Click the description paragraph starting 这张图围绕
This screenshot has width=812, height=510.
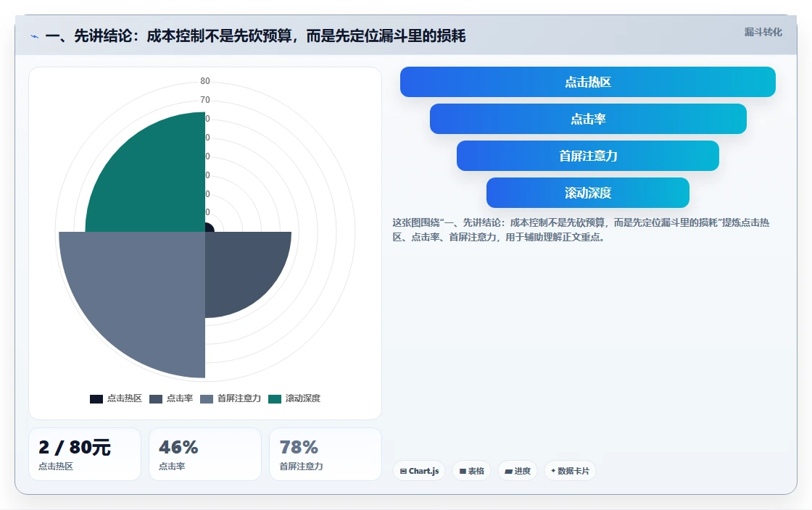(x=581, y=230)
